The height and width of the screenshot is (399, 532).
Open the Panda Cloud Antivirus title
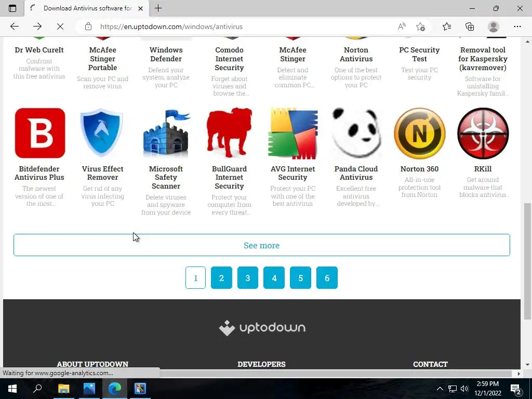[x=356, y=173]
